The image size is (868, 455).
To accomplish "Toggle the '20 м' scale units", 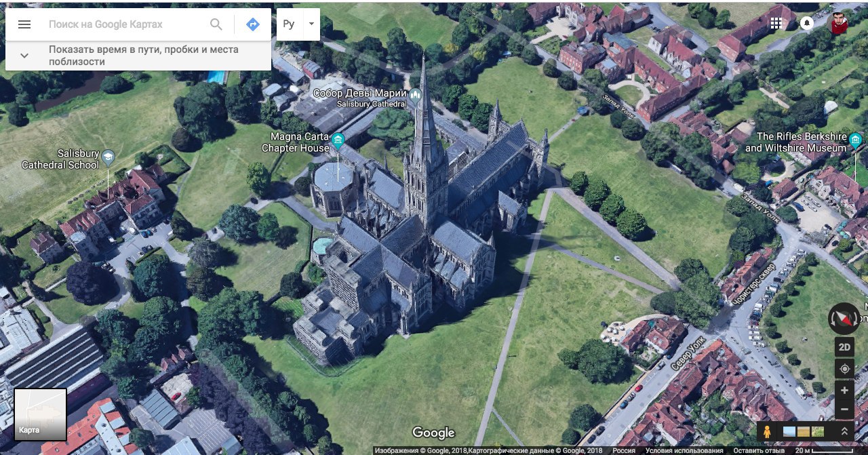I will [824, 450].
